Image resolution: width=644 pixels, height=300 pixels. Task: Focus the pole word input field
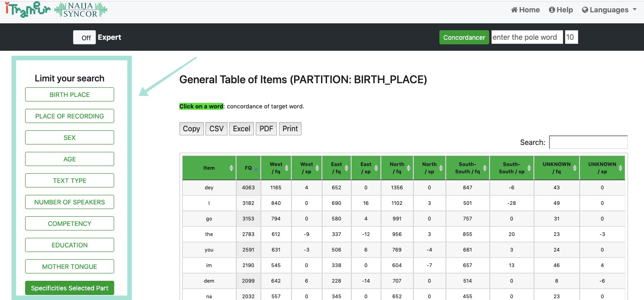click(527, 37)
